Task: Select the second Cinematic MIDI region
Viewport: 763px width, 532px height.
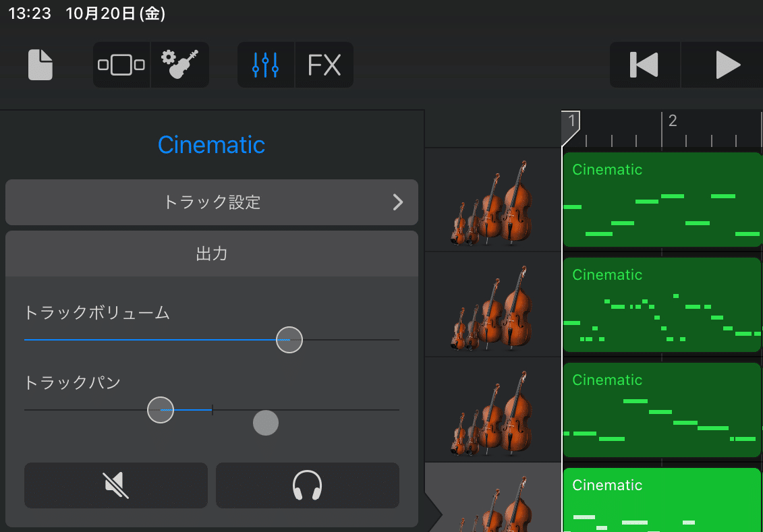Action: [x=662, y=305]
